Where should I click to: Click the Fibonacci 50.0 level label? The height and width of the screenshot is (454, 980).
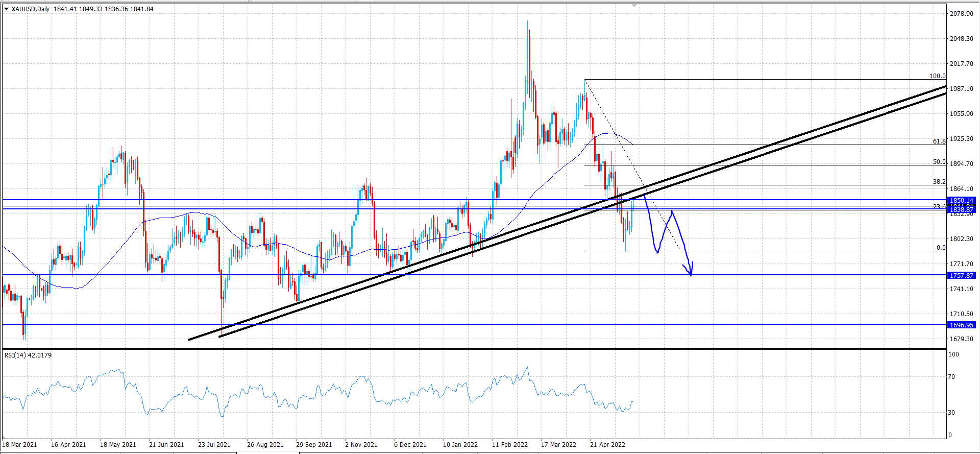pyautogui.click(x=939, y=162)
